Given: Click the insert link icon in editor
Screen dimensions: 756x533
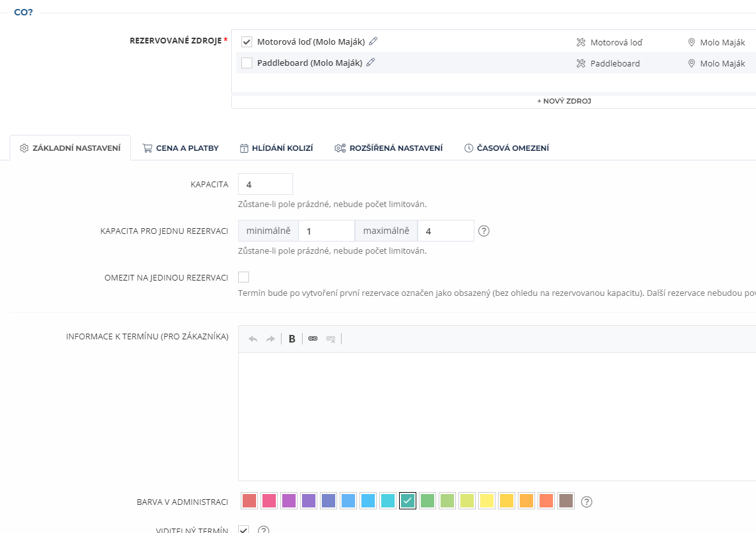Looking at the screenshot, I should pos(313,339).
